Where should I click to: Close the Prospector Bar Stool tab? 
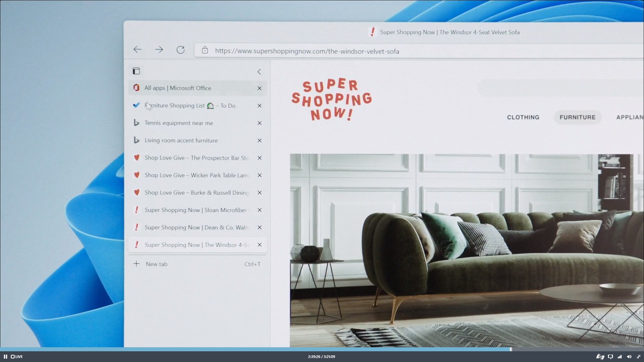259,158
